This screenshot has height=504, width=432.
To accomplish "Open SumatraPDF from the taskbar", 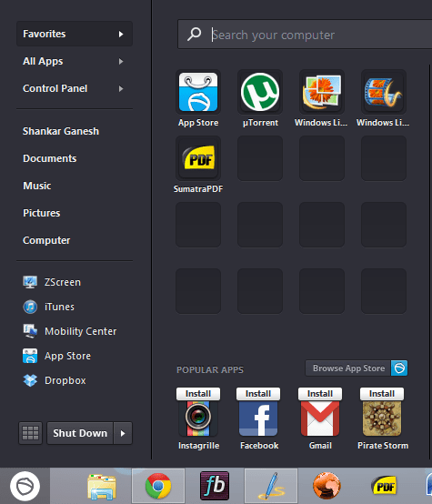I will coord(384,486).
